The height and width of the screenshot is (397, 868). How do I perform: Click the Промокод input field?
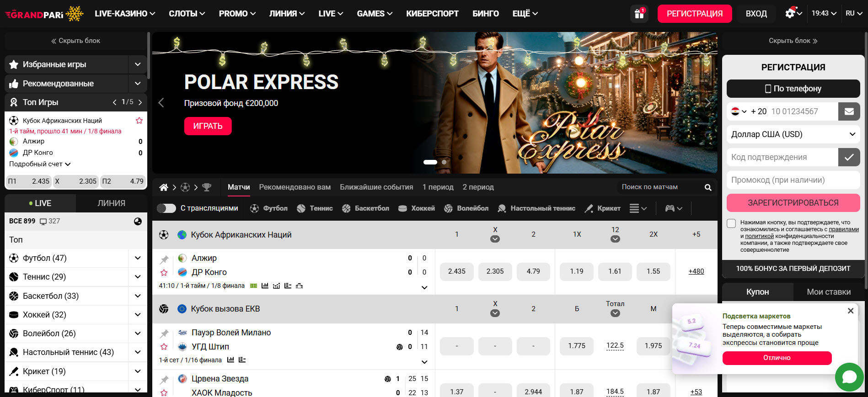[793, 180]
